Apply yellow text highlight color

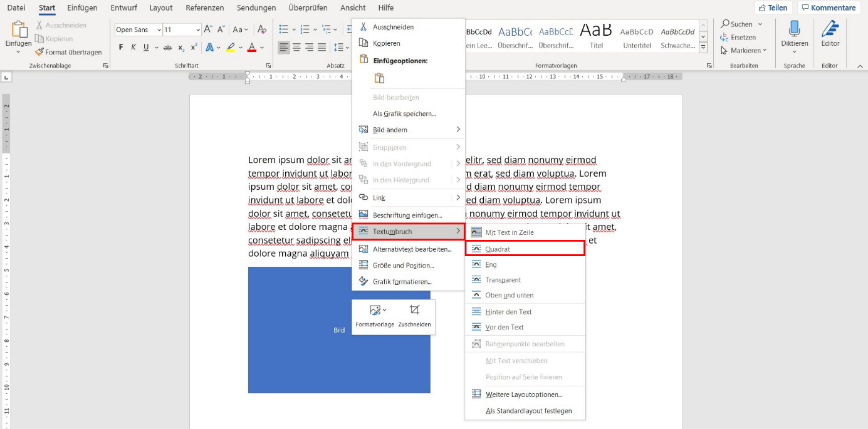point(231,48)
